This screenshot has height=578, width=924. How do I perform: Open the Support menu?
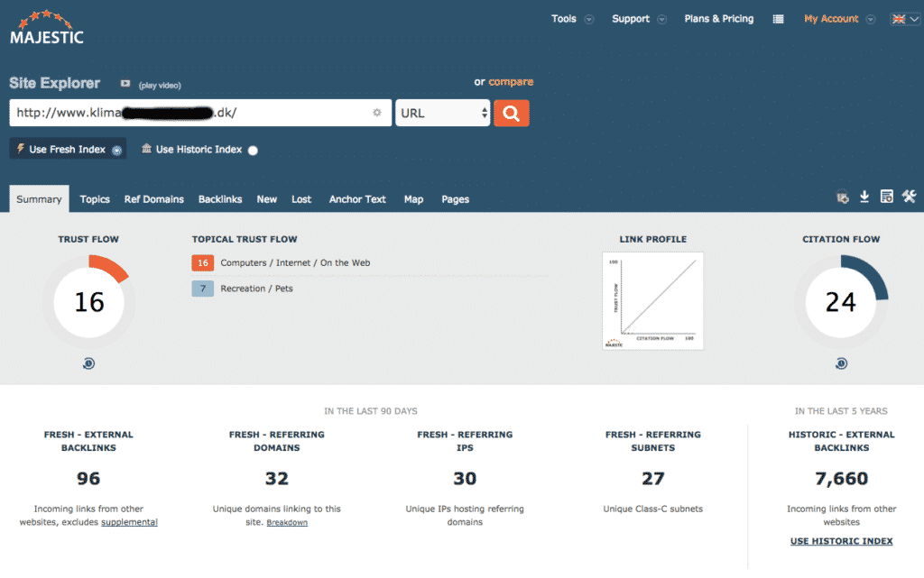(x=631, y=19)
